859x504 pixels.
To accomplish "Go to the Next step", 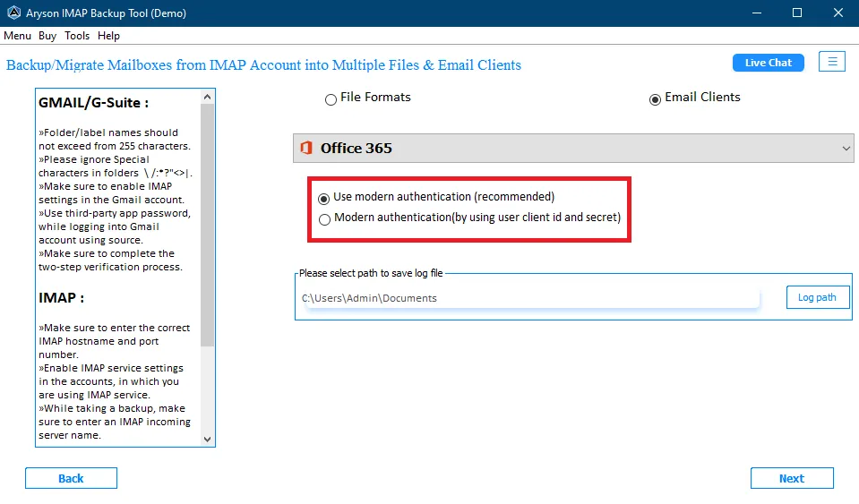I will tap(792, 478).
